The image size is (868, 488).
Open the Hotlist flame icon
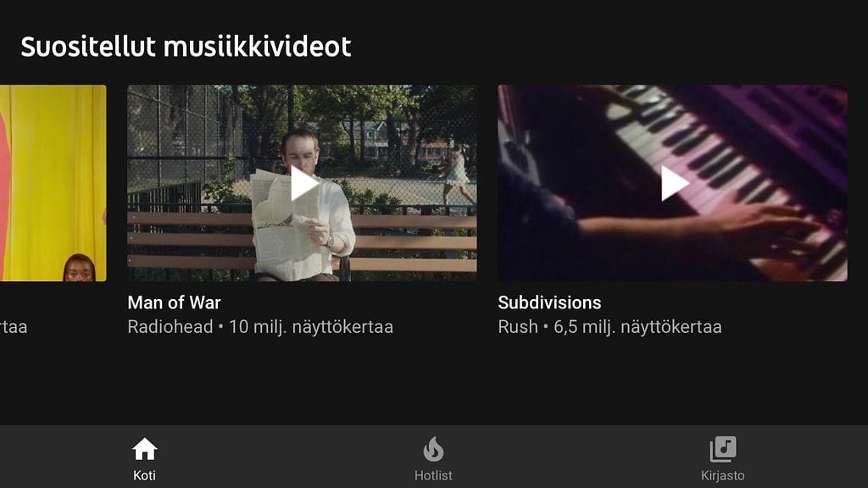pos(433,449)
